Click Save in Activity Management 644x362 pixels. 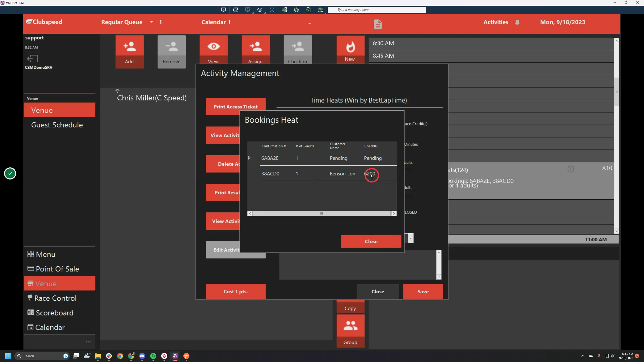coord(423,291)
